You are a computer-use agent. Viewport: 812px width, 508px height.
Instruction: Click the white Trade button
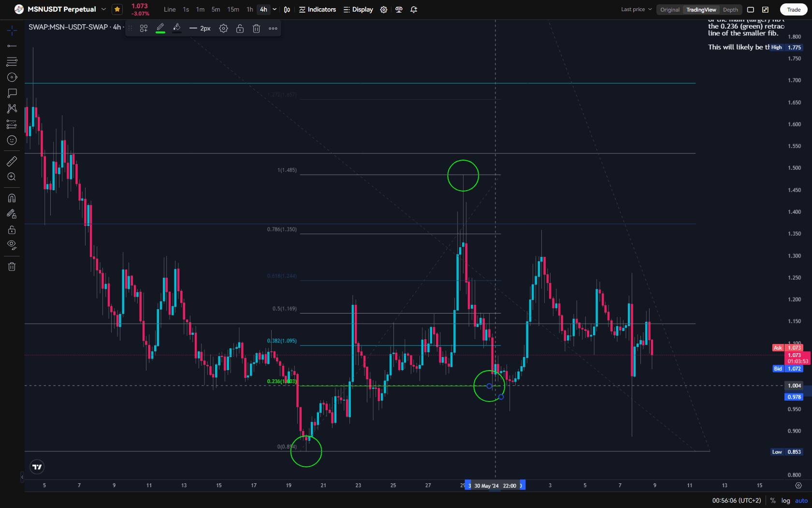794,10
